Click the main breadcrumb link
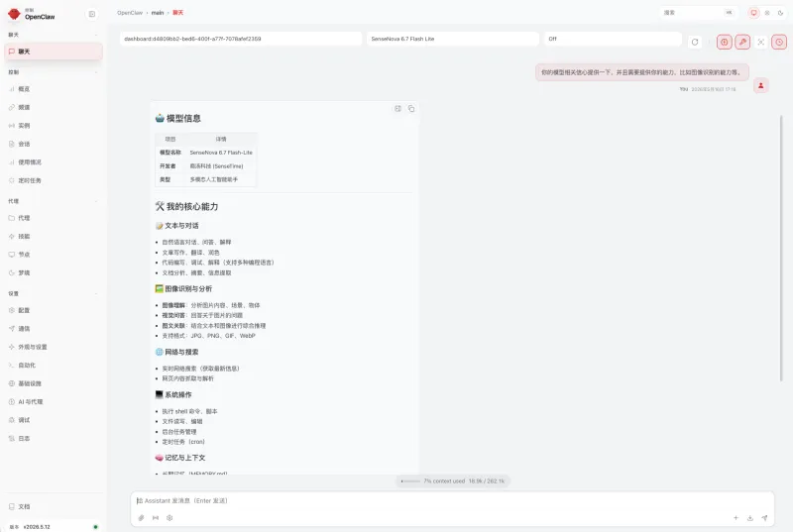Viewport: 793px width, 532px height. coord(158,13)
